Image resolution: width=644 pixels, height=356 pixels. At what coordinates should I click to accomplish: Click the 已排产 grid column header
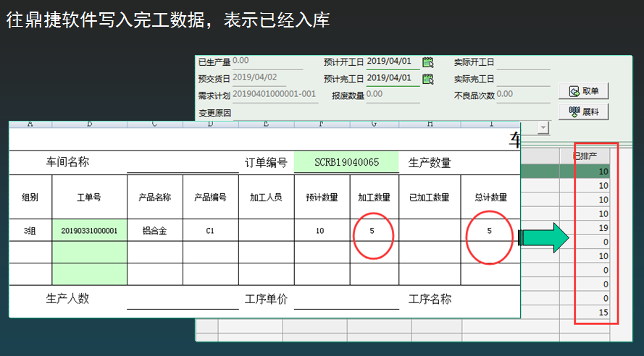coord(585,156)
